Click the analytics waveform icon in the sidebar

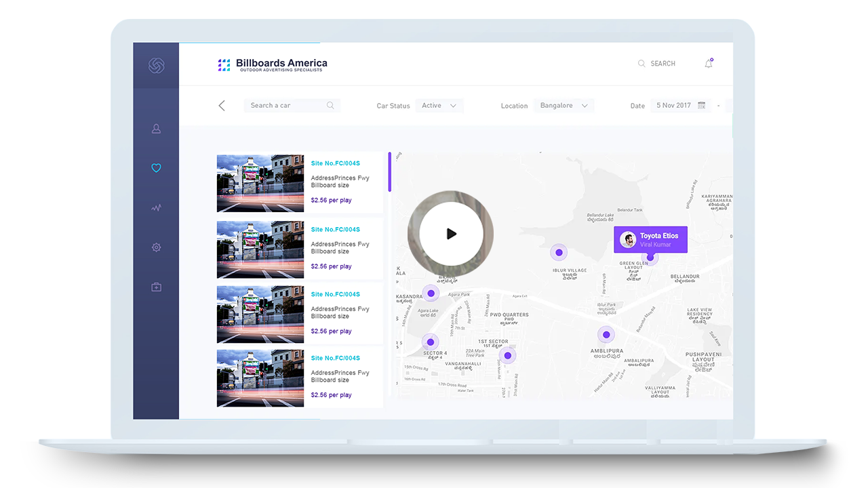point(156,207)
